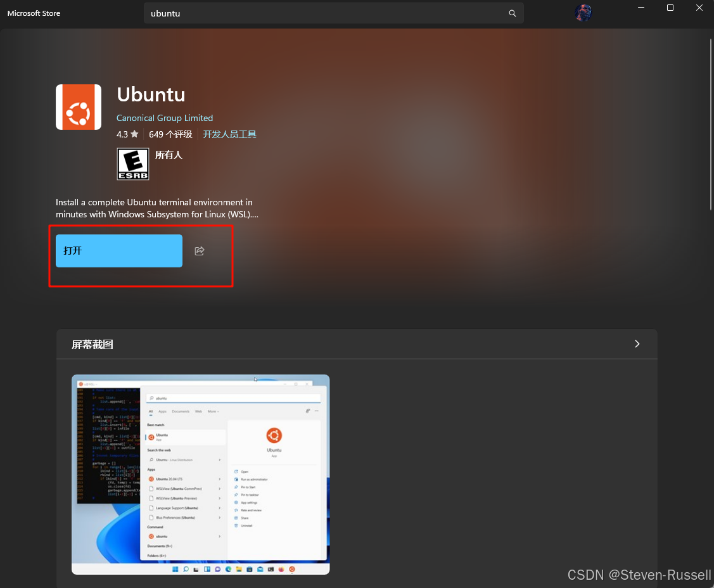
Task: Click the Install a complete Ubuntu description
Action: click(157, 208)
